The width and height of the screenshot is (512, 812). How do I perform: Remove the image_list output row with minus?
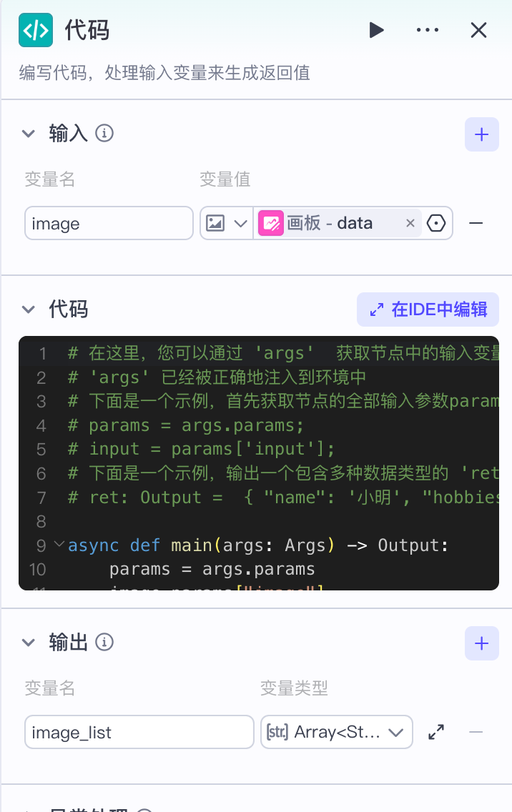(x=476, y=732)
